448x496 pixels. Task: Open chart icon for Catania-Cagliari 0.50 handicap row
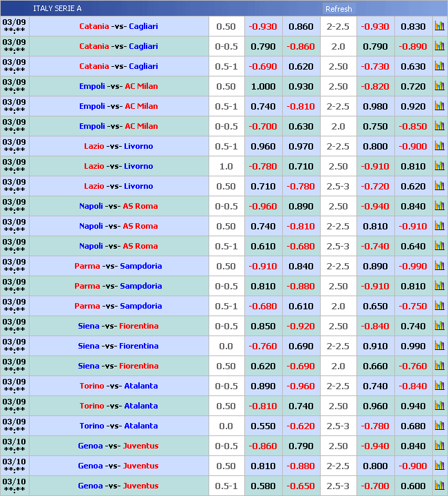[x=440, y=26]
